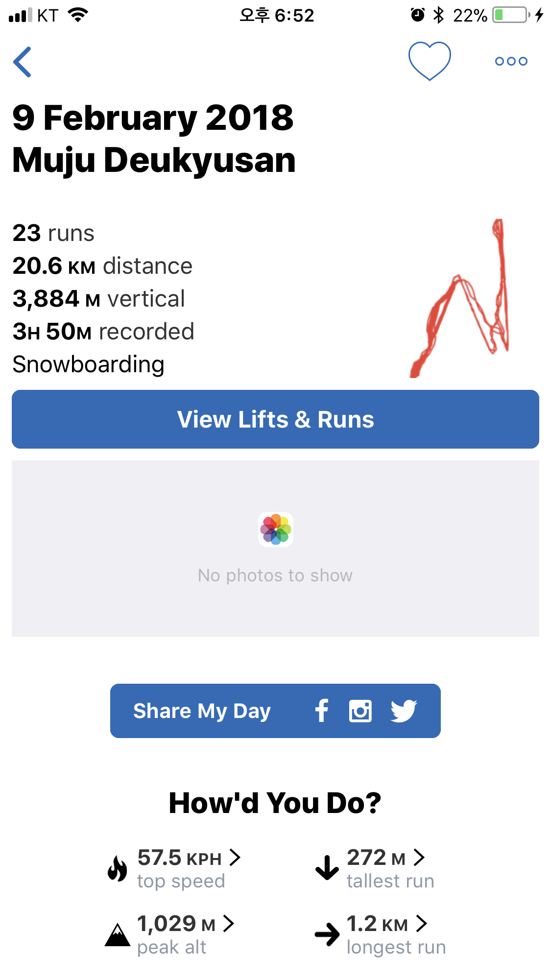Tap the No photos to show area
This screenshot has height=980, width=551.
275,549
